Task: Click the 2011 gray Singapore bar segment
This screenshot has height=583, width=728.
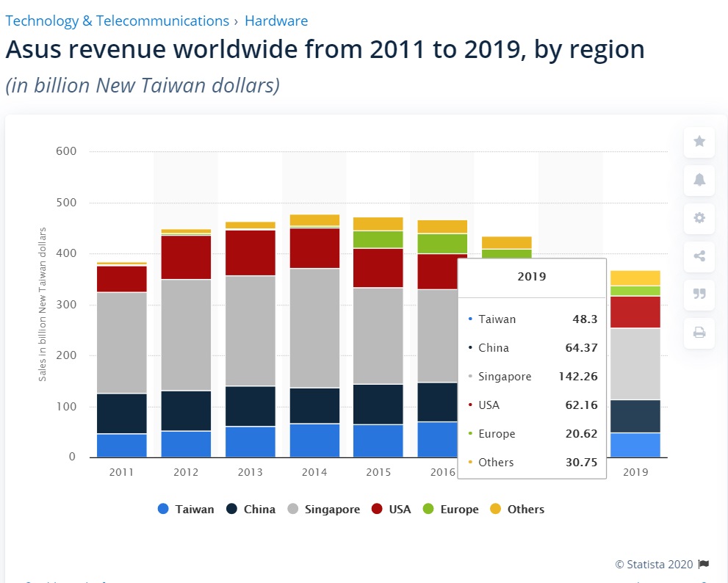Action: 122,343
